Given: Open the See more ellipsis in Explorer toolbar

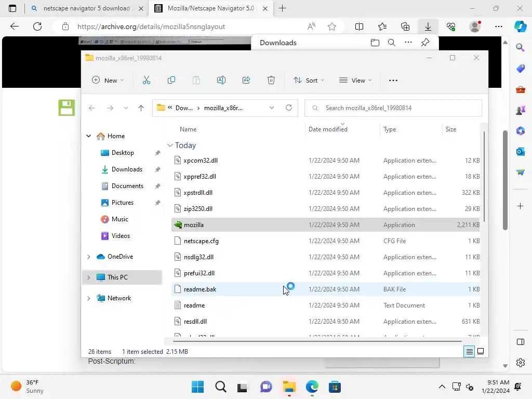Looking at the screenshot, I should coord(393,81).
